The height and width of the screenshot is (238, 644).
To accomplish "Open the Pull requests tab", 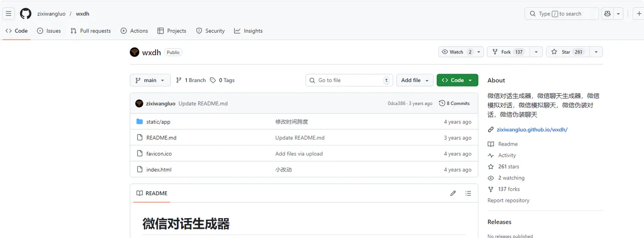I will click(91, 31).
